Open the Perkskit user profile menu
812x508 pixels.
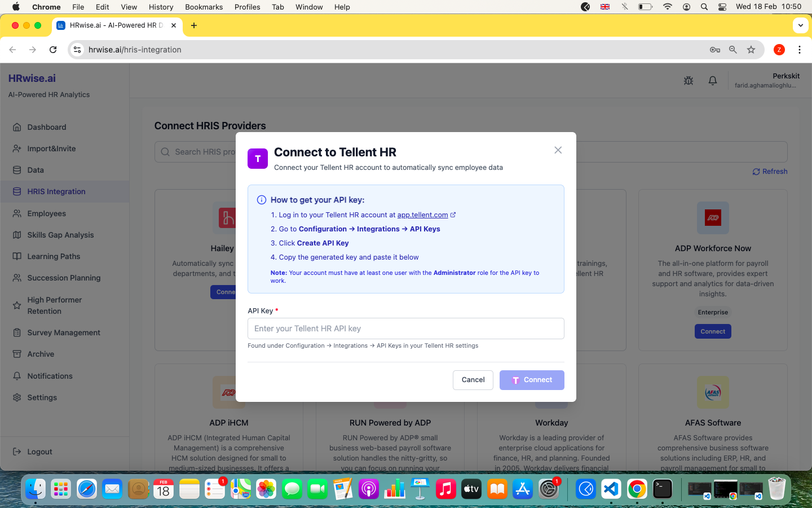(767, 80)
